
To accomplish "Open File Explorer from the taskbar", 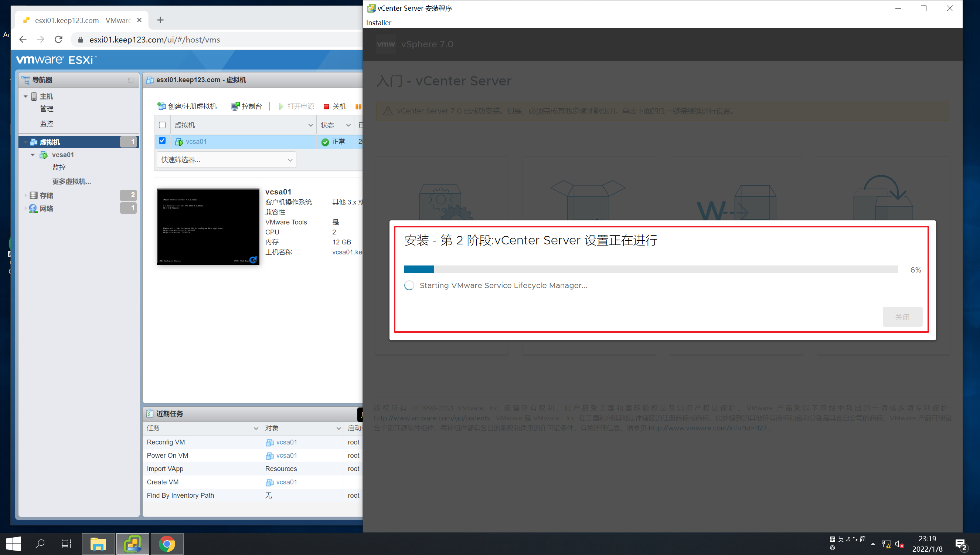I will 98,544.
